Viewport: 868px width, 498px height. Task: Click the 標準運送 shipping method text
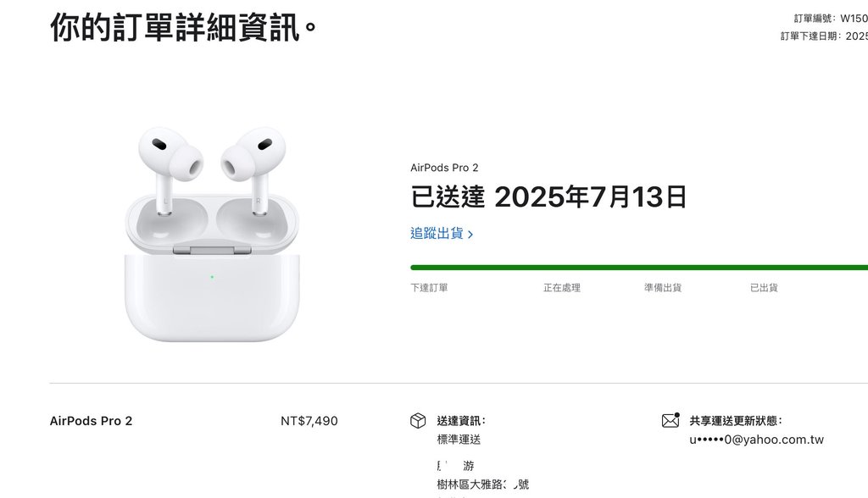click(459, 440)
